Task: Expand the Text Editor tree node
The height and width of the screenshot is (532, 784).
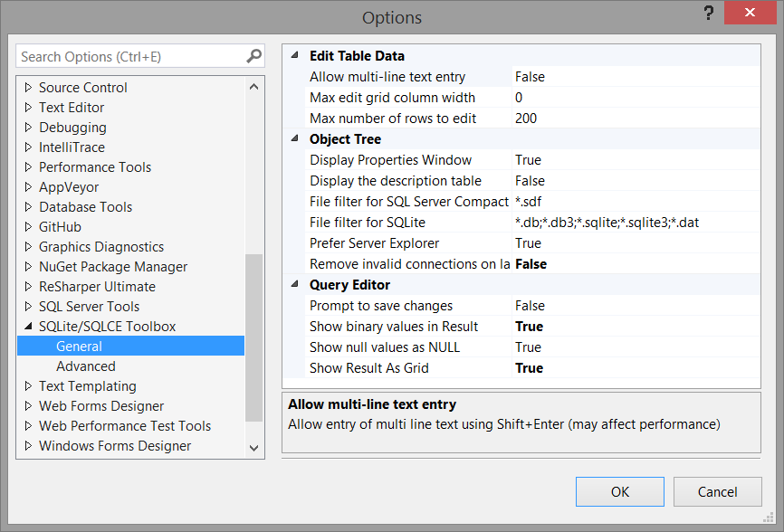Action: 28,108
